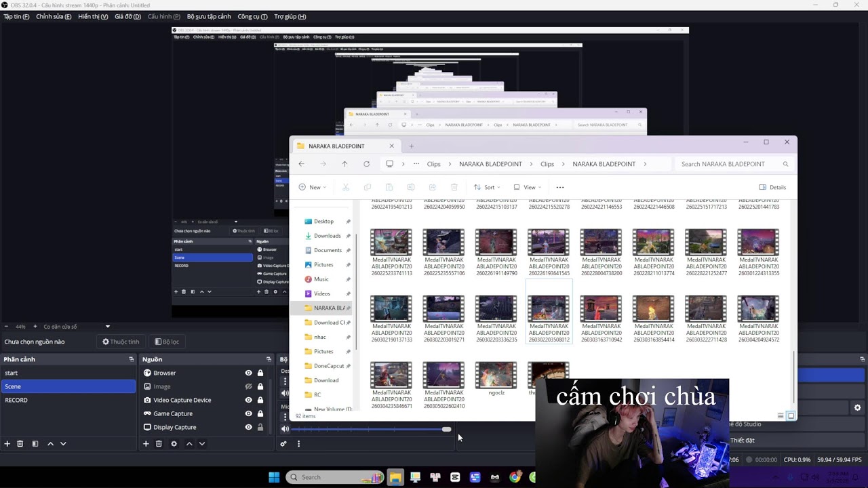
Task: Open the Downloads folder in the Explorer sidebar
Action: coord(328,236)
